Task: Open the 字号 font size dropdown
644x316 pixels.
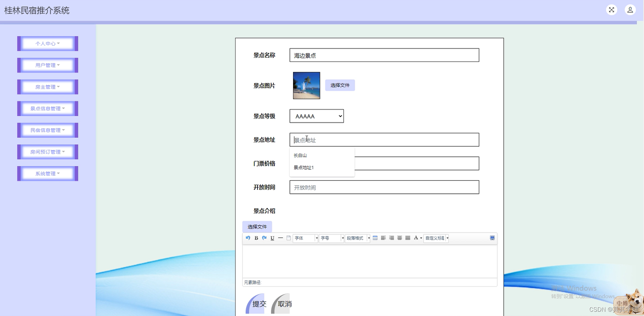Action: (x=332, y=238)
